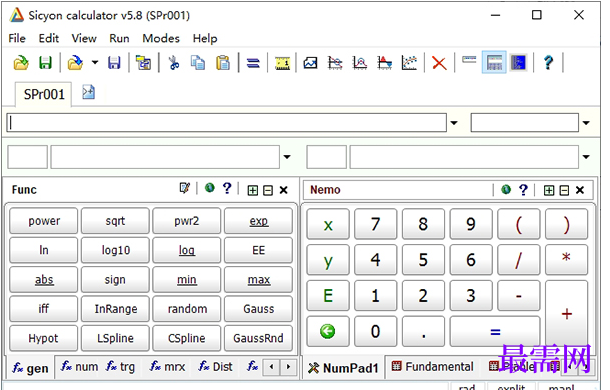The height and width of the screenshot is (390, 610).
Task: Select the SPr001 document tab
Action: tap(44, 94)
